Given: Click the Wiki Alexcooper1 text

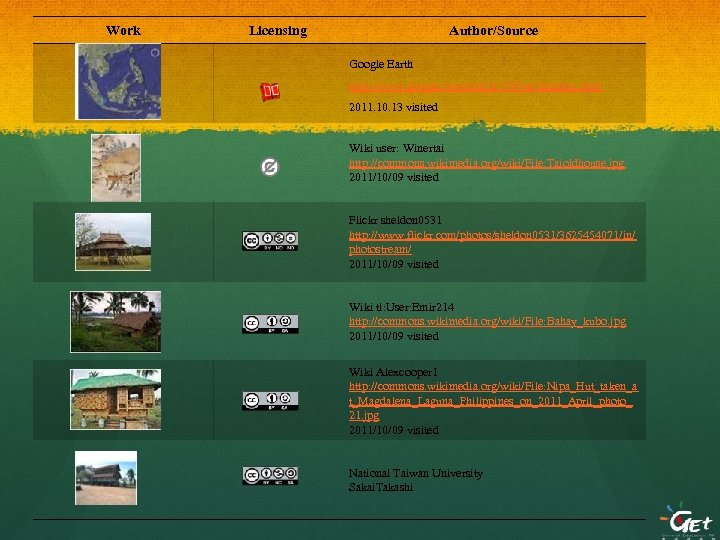Looking at the screenshot, I should point(393,372).
